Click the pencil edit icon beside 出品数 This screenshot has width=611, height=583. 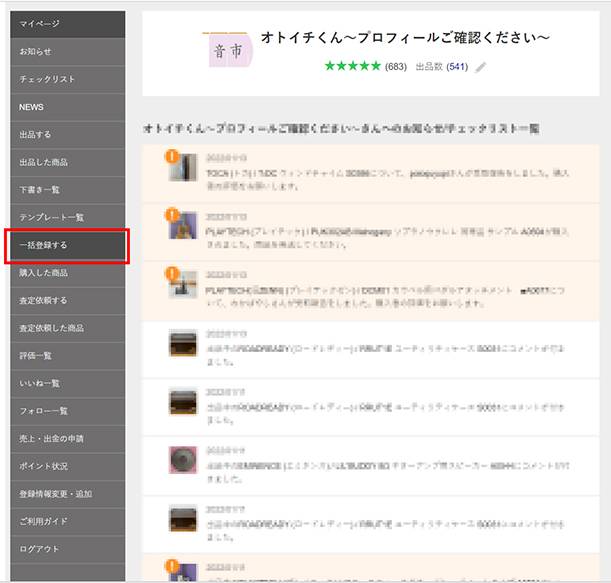481,67
